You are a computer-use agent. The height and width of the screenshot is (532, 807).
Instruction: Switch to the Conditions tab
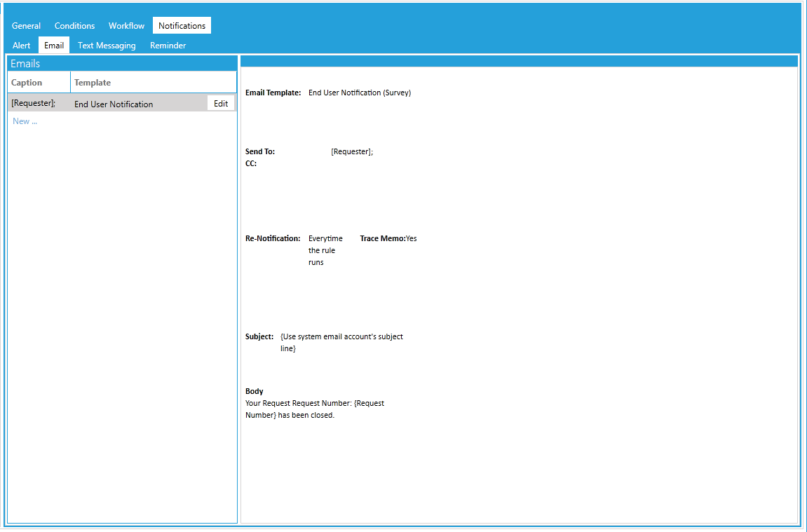point(74,26)
